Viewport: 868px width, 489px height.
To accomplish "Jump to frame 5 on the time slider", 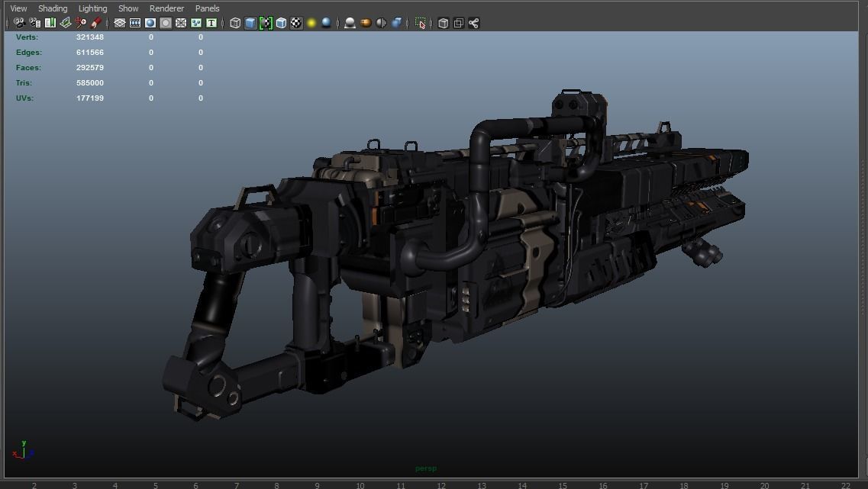I will [156, 485].
